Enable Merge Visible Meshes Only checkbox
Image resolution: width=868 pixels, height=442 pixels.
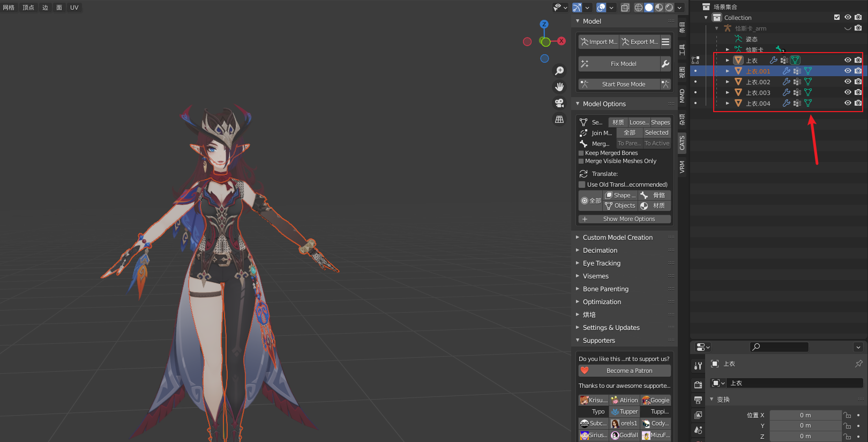581,161
